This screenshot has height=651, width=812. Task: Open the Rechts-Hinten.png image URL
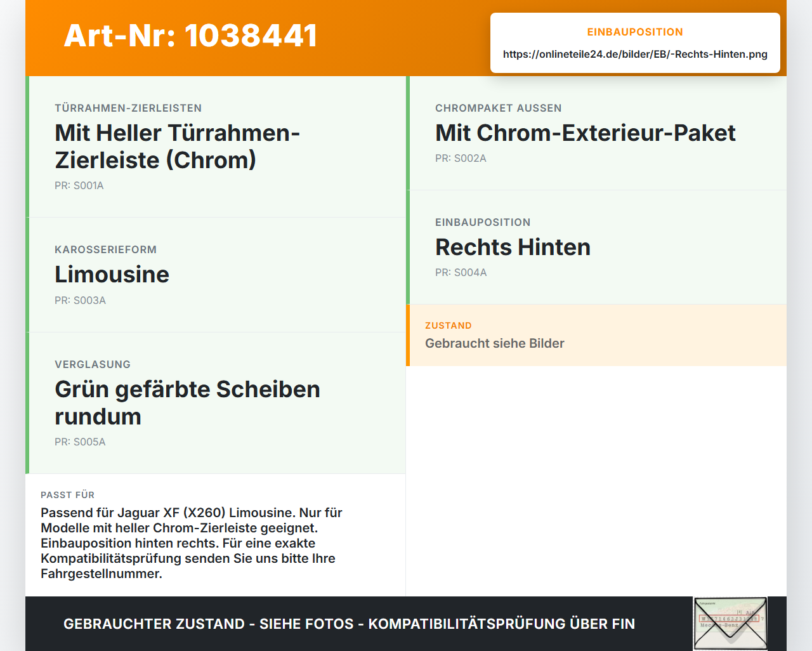click(635, 54)
